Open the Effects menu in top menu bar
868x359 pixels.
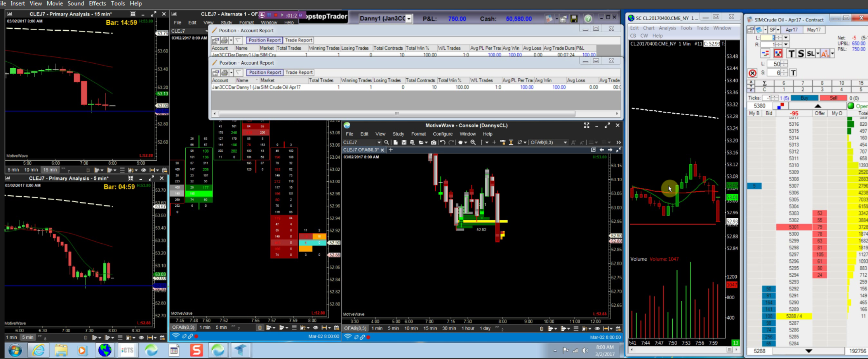tap(97, 3)
